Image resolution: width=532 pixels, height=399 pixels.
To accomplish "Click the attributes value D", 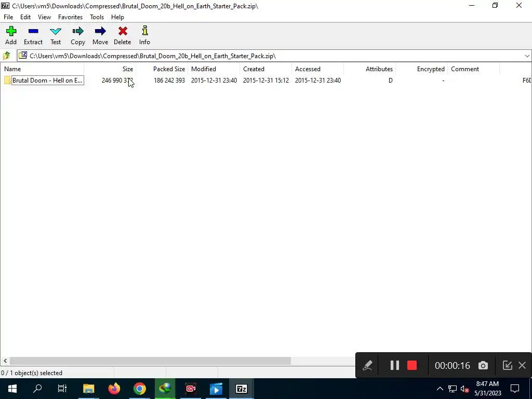I will pyautogui.click(x=391, y=81).
